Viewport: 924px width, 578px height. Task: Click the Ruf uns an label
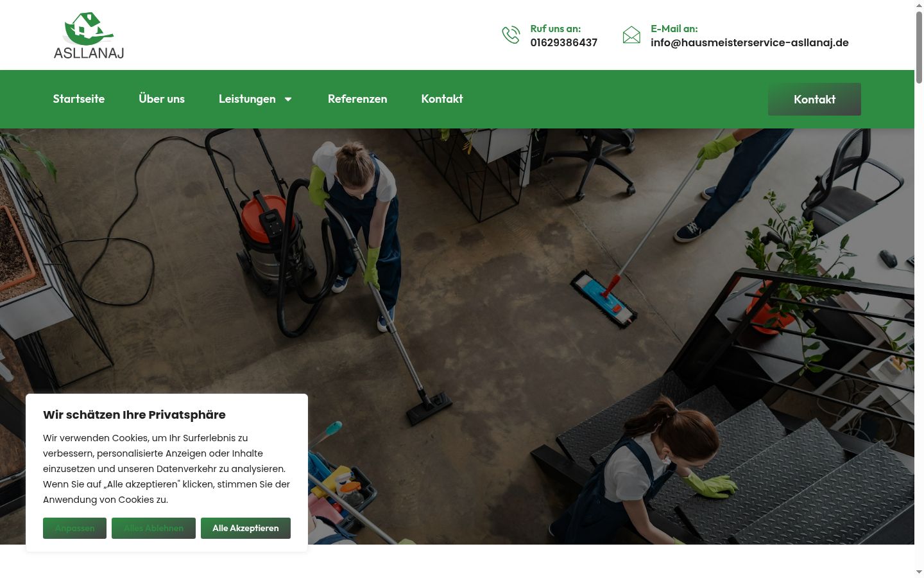coord(555,28)
